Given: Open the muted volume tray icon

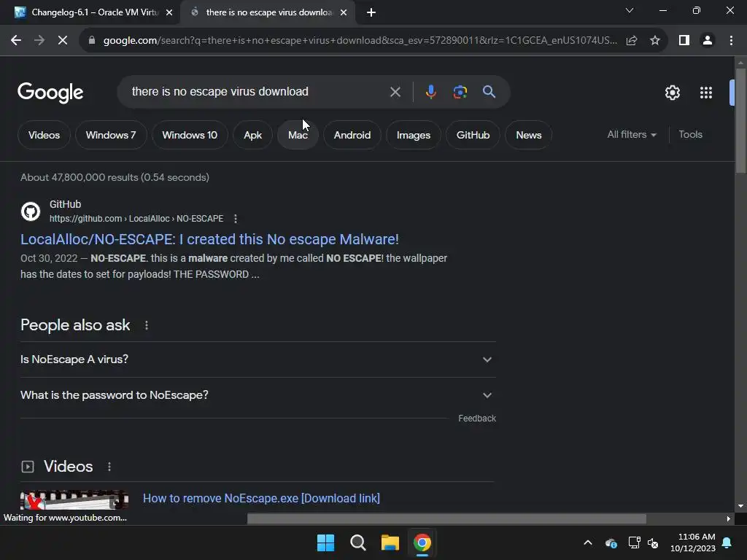Looking at the screenshot, I should tap(653, 542).
